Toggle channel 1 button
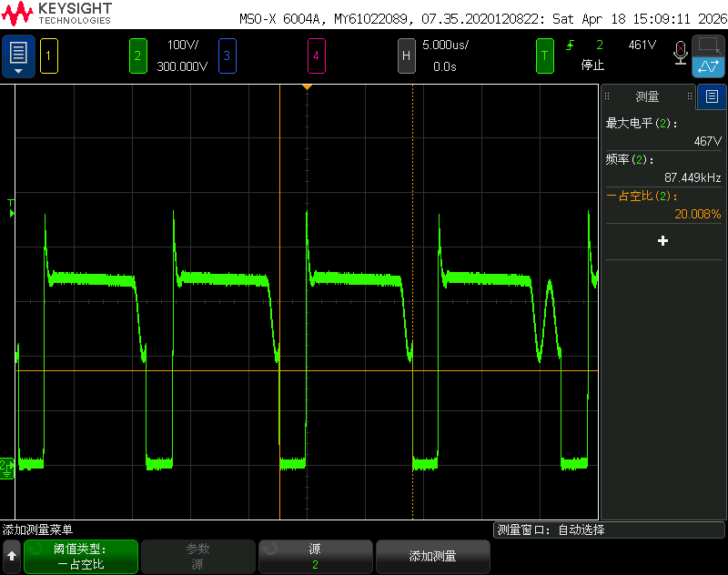The image size is (728, 575). click(49, 56)
